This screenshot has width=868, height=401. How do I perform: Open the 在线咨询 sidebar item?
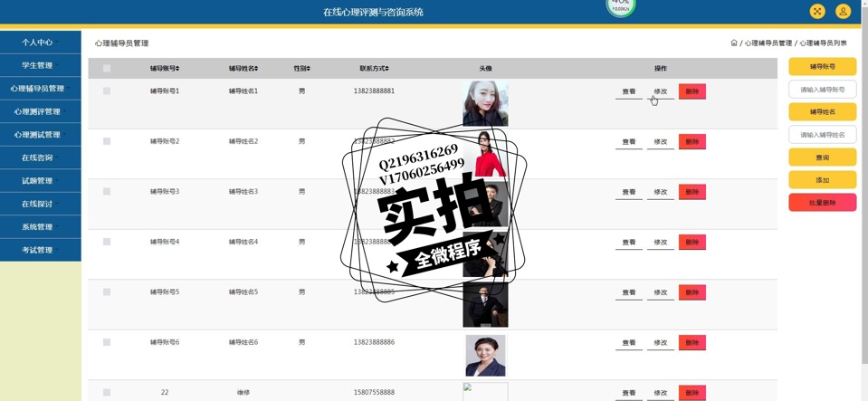coord(41,158)
